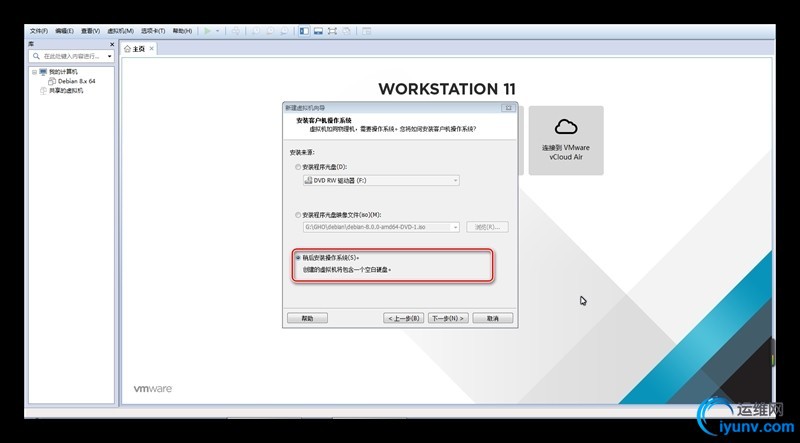Click the 取消 cancel button
800x443 pixels.
tap(492, 318)
